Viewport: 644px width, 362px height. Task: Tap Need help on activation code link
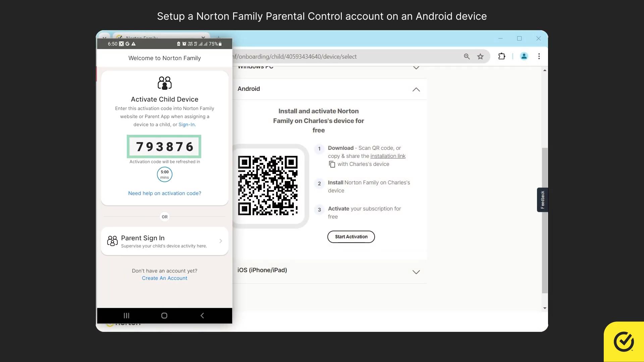tap(165, 193)
